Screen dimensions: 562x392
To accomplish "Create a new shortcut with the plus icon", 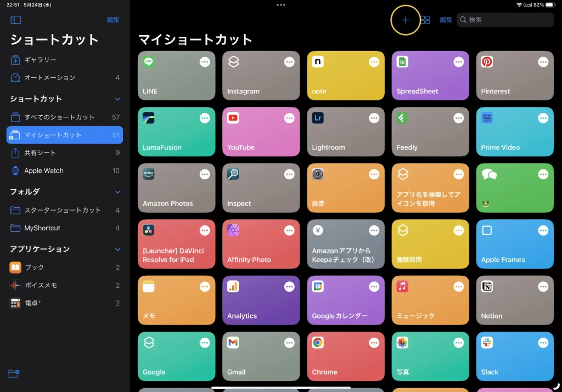I will coord(405,20).
